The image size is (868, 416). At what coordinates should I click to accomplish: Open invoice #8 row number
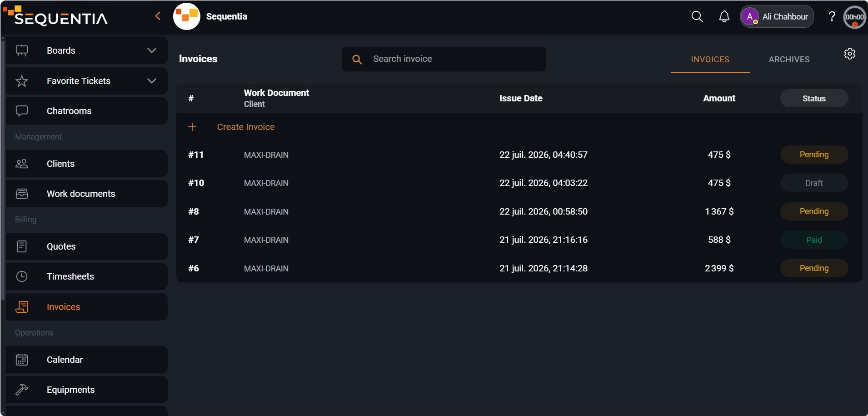point(194,211)
